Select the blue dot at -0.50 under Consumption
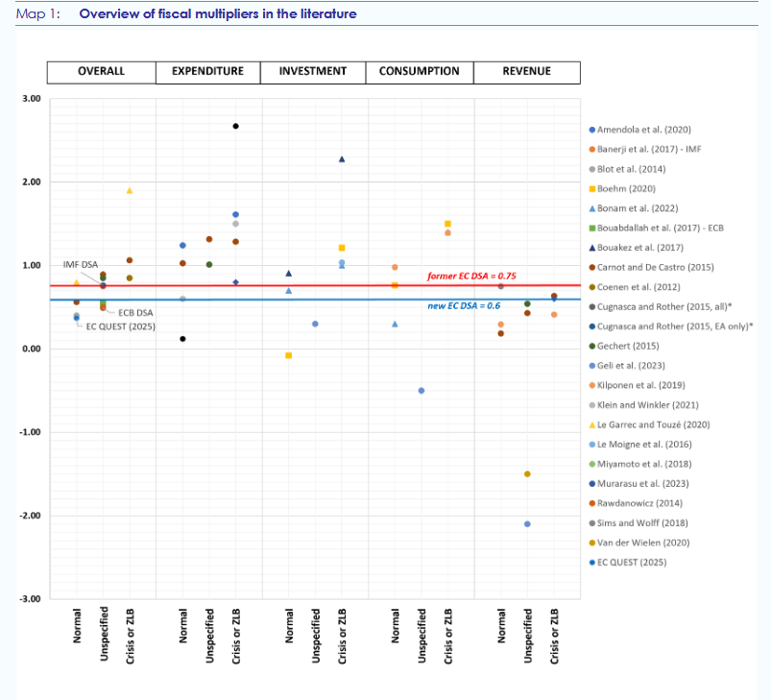Viewport: 771px width, 700px height. [422, 390]
